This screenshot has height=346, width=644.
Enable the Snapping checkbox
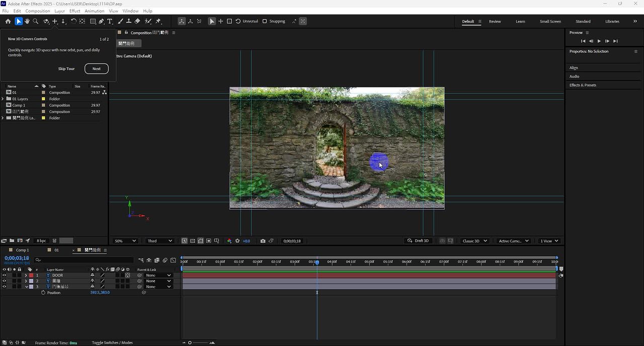coord(265,21)
